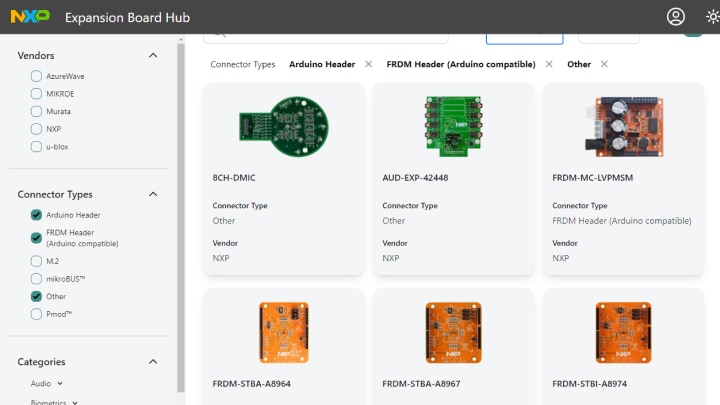Uncheck the Arduino Header checkbox
This screenshot has height=405, width=720.
(37, 215)
